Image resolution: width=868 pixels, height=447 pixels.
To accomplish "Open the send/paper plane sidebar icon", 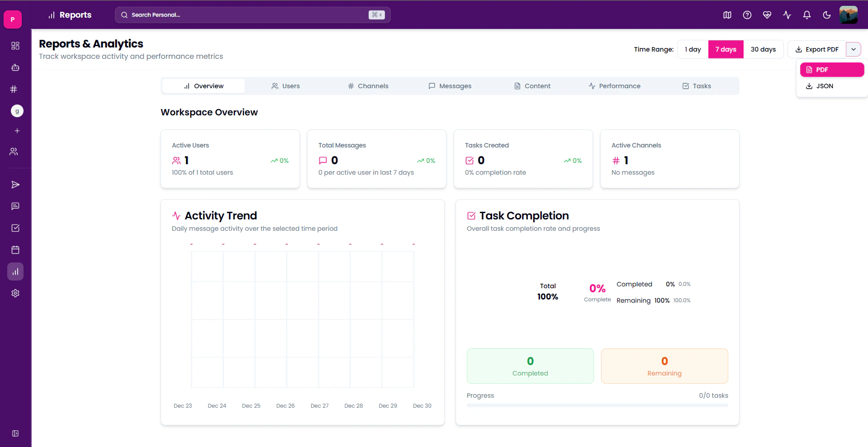I will click(15, 185).
